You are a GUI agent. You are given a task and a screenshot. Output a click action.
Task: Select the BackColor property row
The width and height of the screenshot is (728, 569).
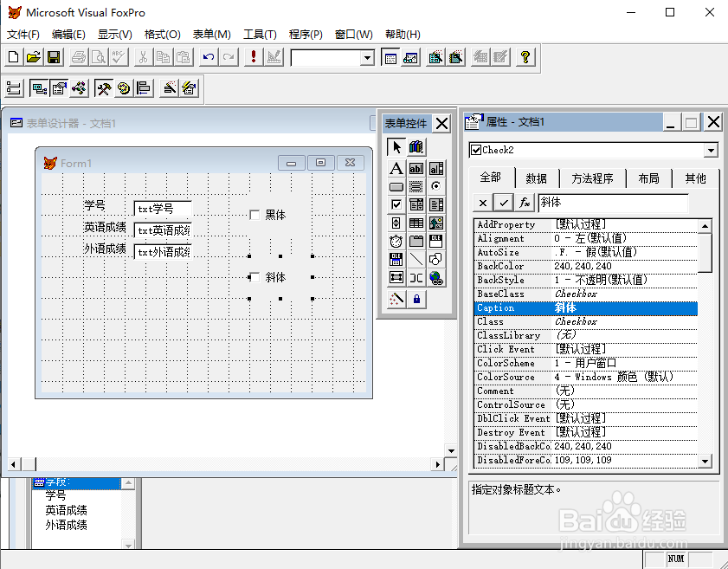pos(585,266)
